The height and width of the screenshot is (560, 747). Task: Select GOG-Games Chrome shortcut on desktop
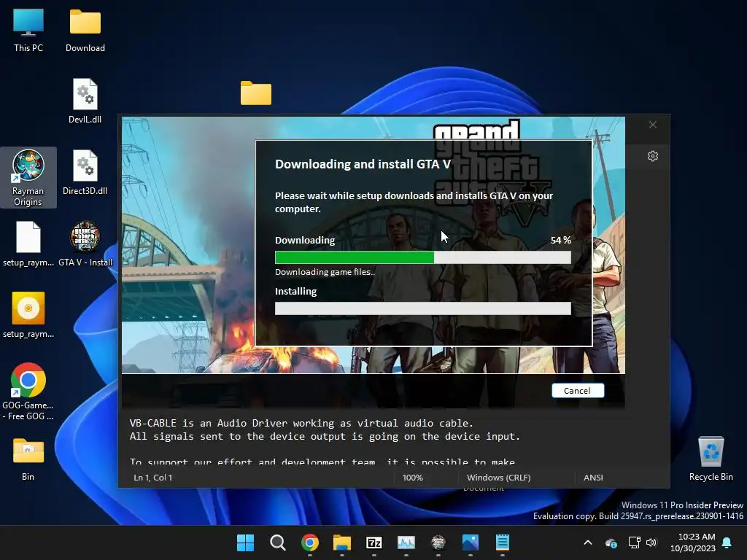[28, 392]
